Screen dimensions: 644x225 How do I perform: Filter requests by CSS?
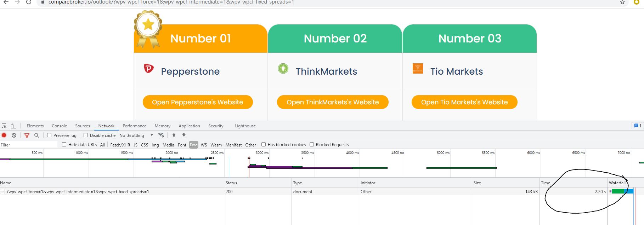point(145,145)
